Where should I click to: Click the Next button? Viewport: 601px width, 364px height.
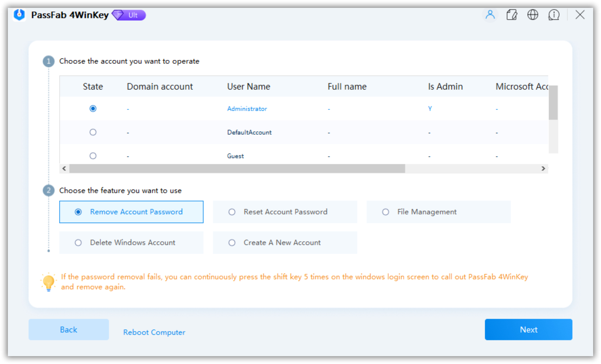528,329
